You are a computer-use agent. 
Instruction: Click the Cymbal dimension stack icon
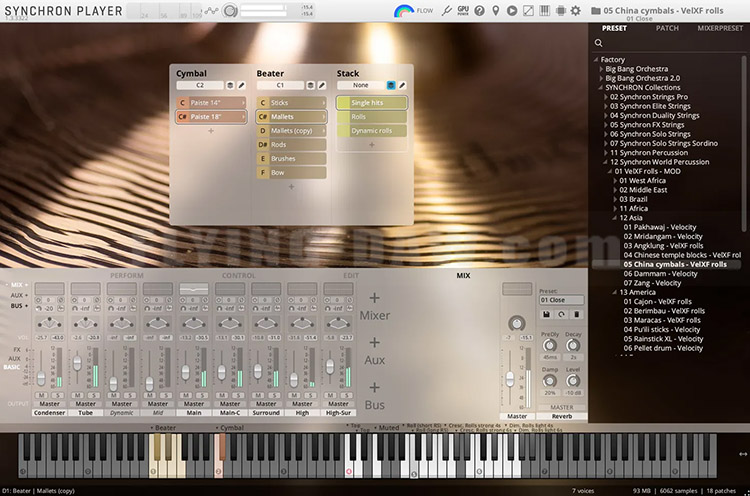(x=230, y=85)
